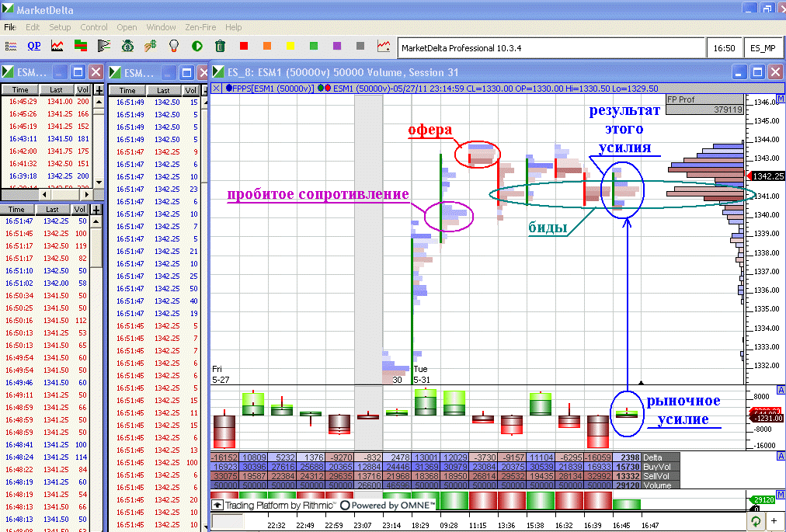Click the scroll-up arrow in lower-left time and sales pane
This screenshot has height=532, width=786.
pos(96,221)
